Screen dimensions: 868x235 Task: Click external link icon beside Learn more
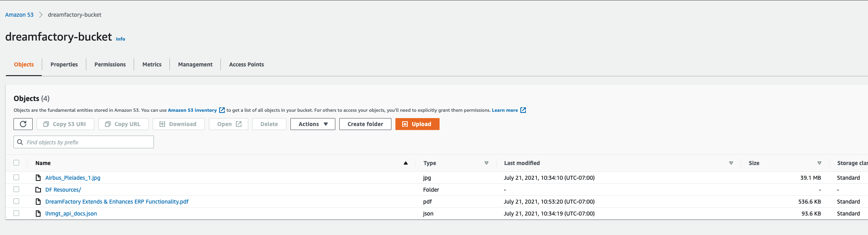click(523, 110)
